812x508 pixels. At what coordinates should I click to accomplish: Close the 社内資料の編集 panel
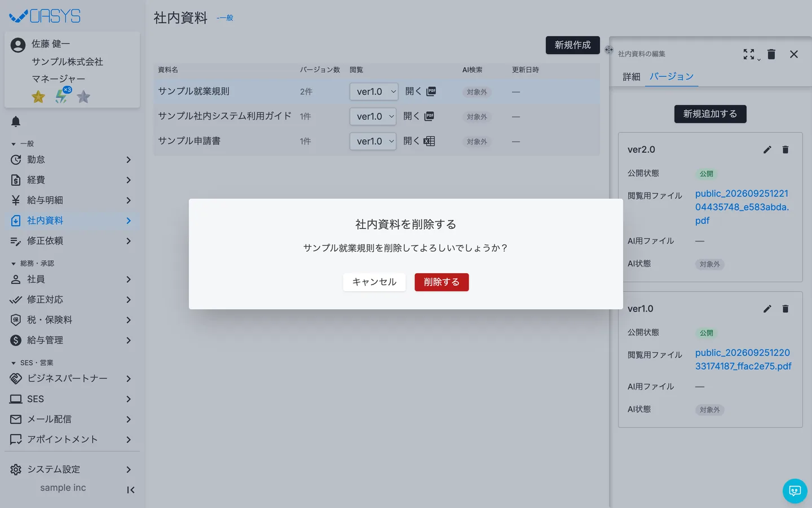click(x=794, y=54)
